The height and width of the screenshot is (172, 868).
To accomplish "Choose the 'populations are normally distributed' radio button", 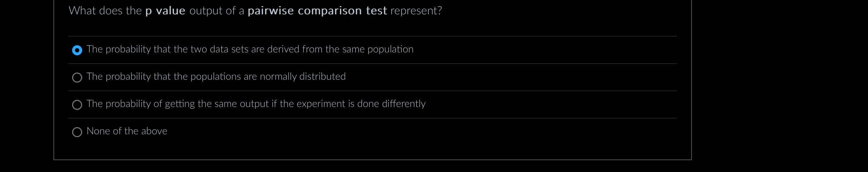I will click(x=77, y=78).
